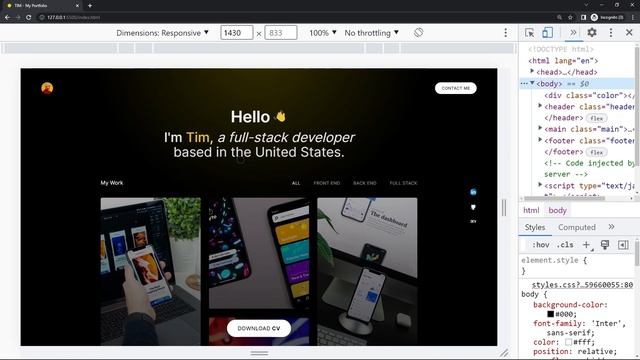640x360 pixels.
Task: Select the div class color node
Action: pyautogui.click(x=589, y=95)
